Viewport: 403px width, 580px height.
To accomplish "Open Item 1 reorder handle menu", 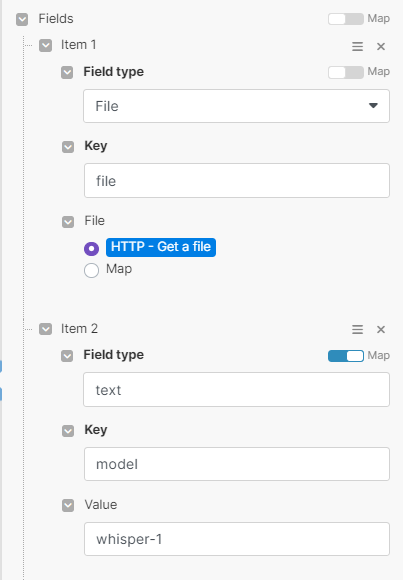I will coord(357,47).
